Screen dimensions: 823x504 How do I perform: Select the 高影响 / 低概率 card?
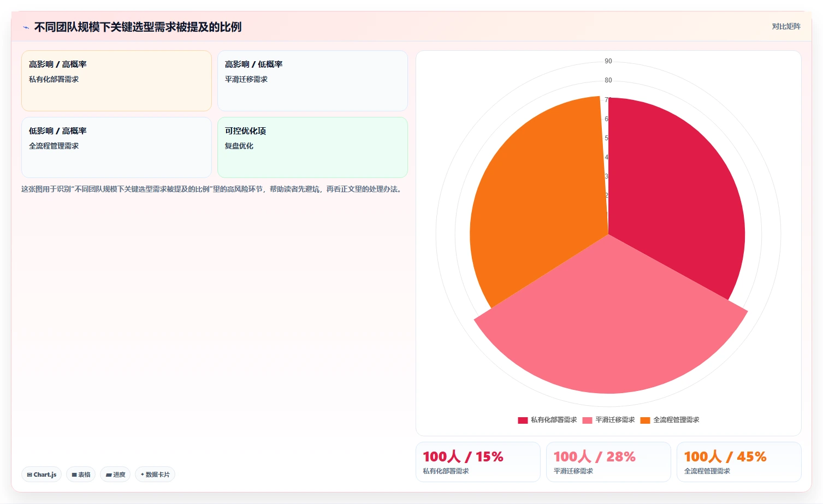coord(312,81)
